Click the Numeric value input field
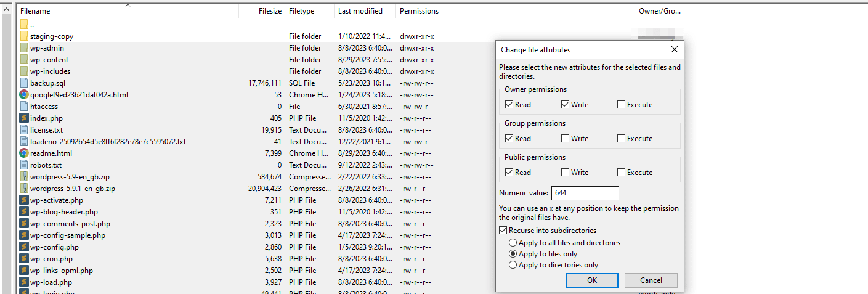 coord(585,193)
